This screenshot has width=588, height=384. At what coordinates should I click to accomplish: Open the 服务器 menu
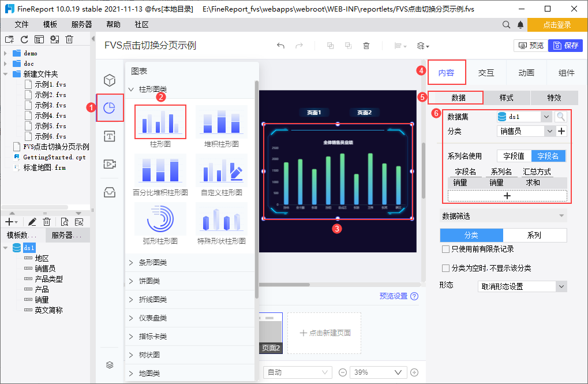[x=82, y=25]
